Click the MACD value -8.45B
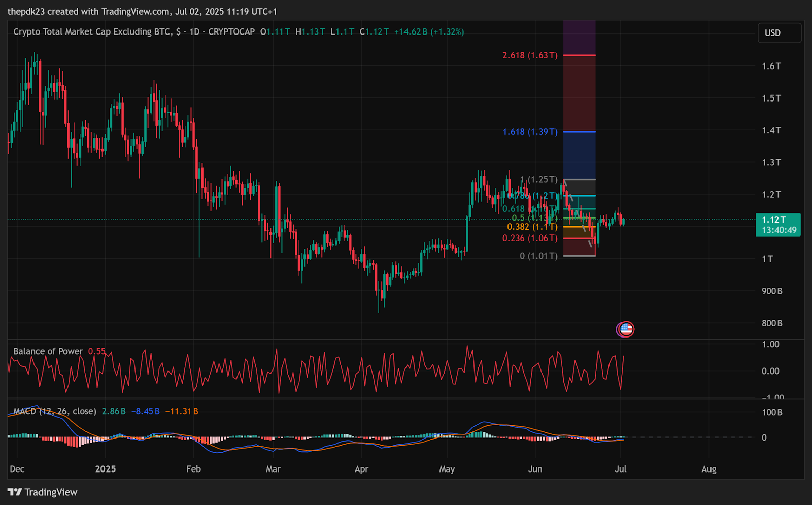The height and width of the screenshot is (505, 812). pos(146,411)
